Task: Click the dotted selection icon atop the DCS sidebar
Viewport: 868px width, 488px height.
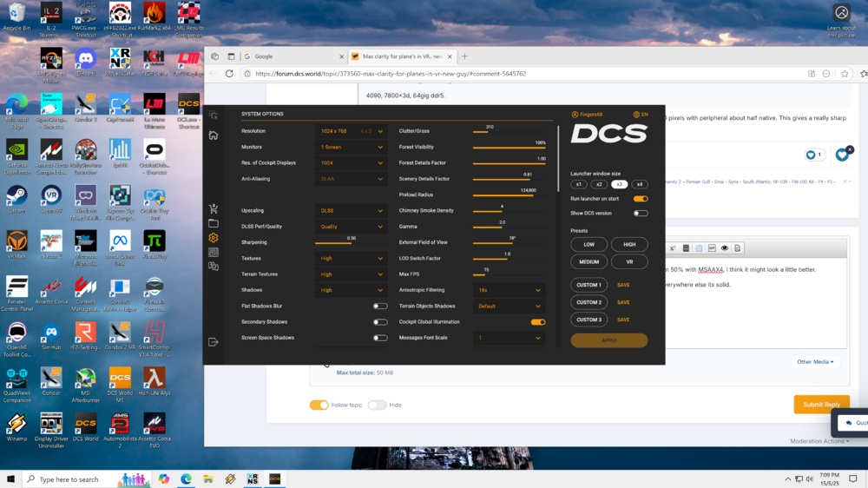Action: coord(214,115)
